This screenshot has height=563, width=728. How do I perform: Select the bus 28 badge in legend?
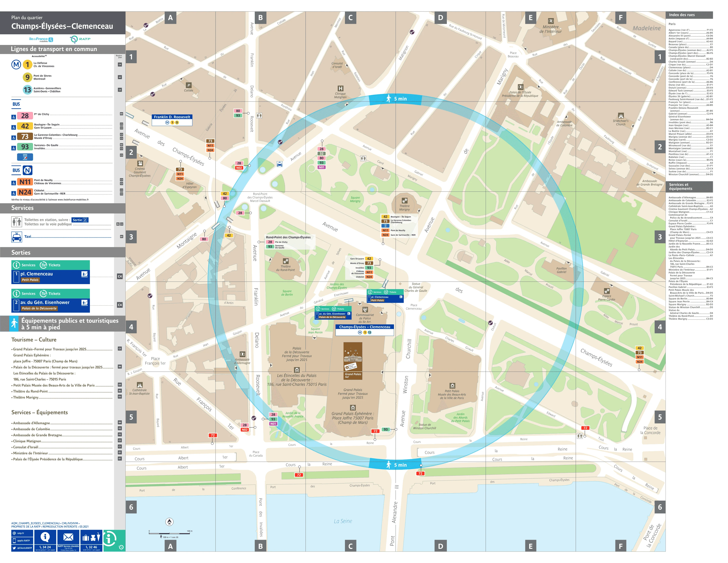[x=25, y=116]
